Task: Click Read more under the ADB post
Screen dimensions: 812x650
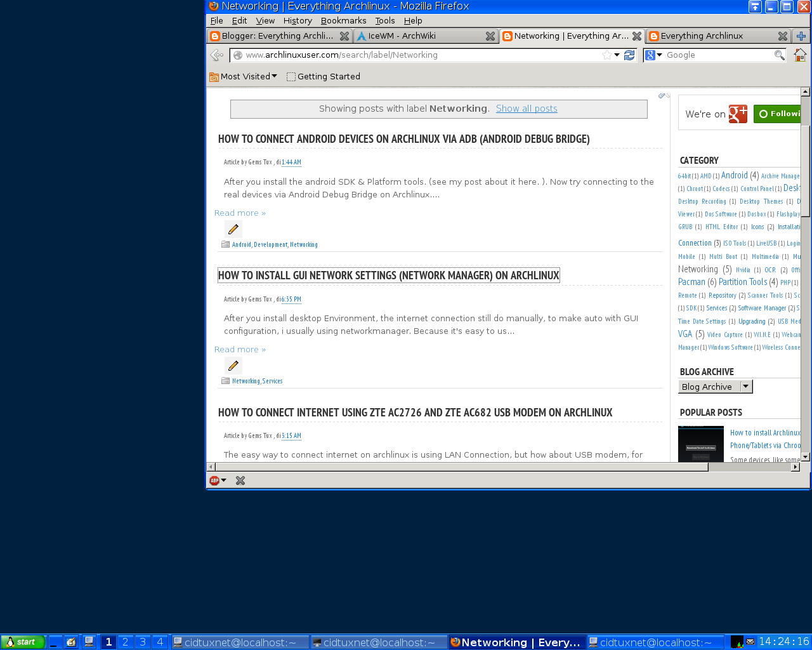Action: [x=240, y=213]
